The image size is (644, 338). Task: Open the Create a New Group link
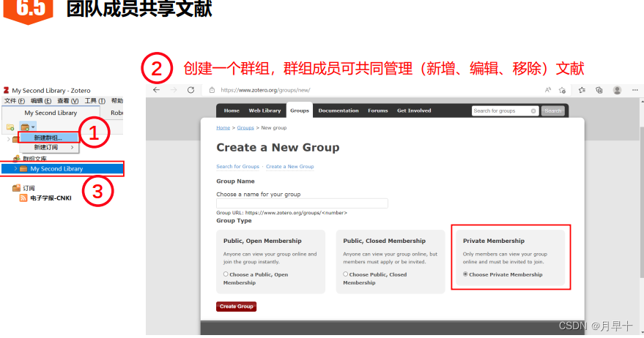click(x=290, y=167)
